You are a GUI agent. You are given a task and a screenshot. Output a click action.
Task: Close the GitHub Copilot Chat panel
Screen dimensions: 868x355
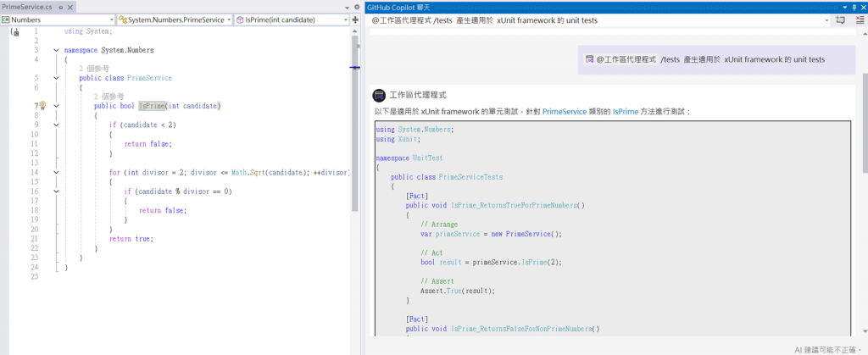click(x=862, y=7)
